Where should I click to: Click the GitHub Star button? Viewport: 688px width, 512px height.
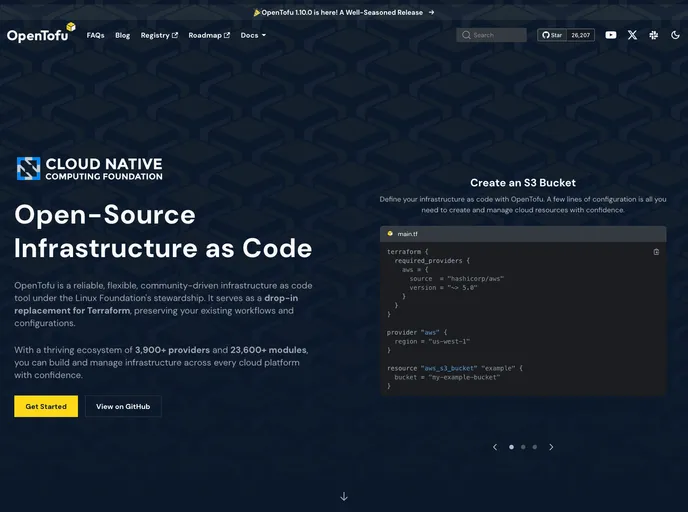[552, 35]
